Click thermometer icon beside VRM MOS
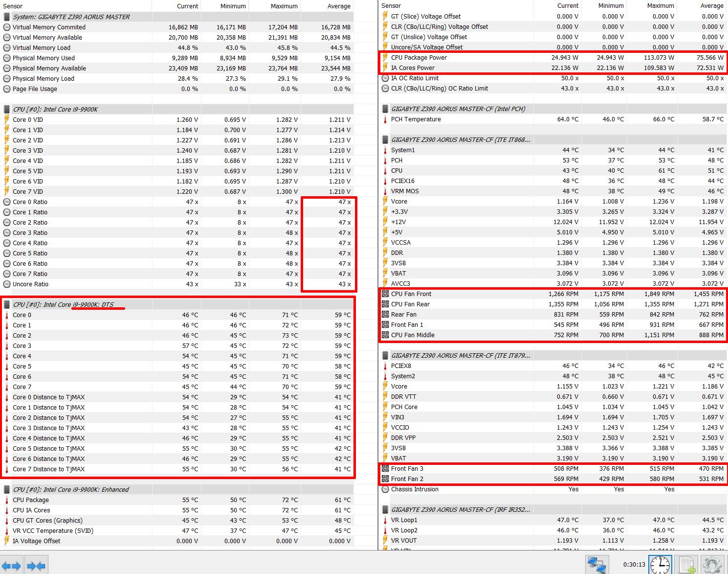The width and height of the screenshot is (728, 574). coord(385,191)
